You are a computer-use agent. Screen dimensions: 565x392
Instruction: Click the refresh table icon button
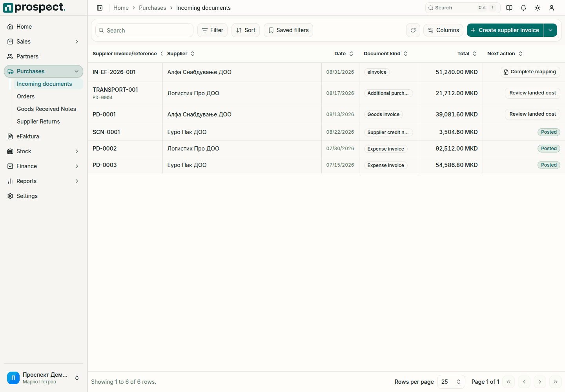click(413, 30)
